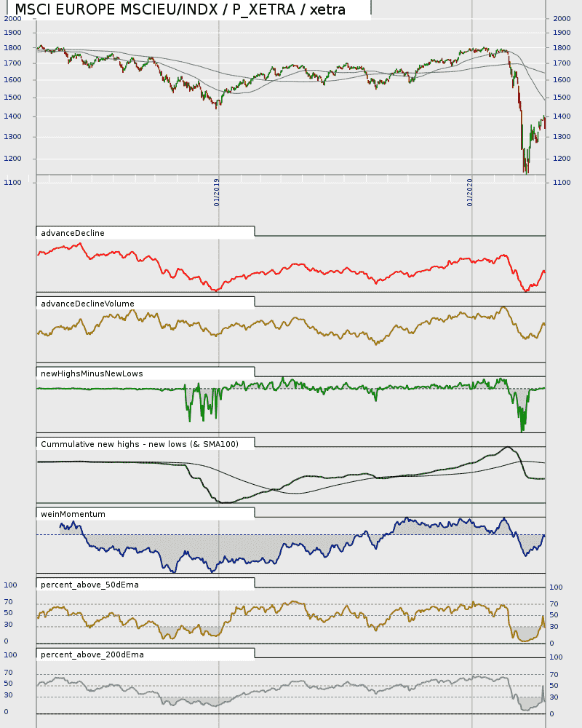Click left 50 of percent_above_200dEma axis
The image size is (582, 728).
(x=8, y=684)
